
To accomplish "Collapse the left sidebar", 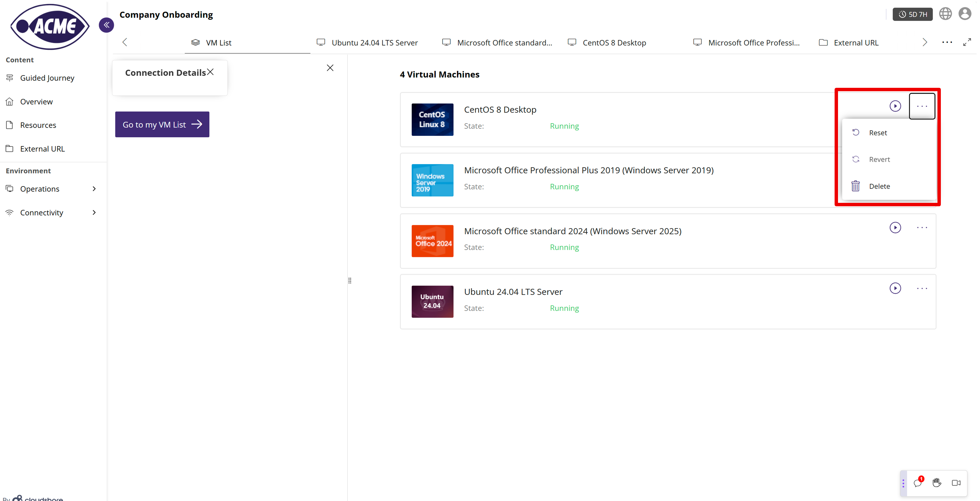I will click(106, 25).
